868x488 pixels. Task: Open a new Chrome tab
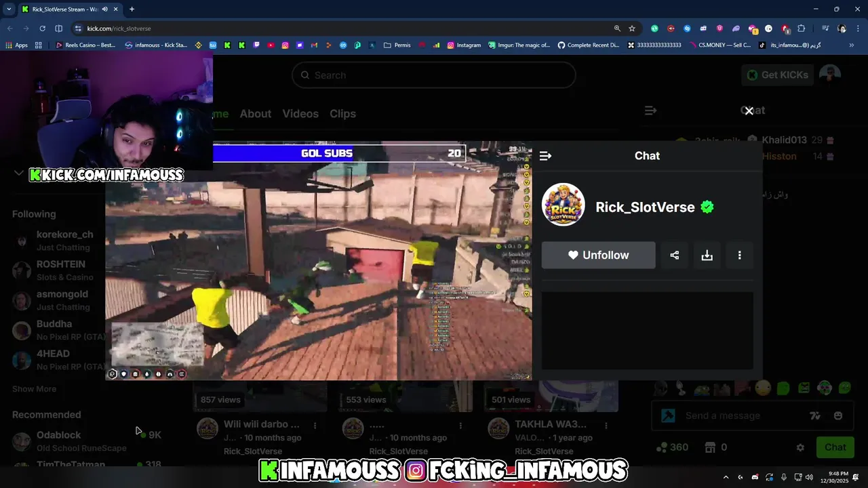[x=132, y=9]
